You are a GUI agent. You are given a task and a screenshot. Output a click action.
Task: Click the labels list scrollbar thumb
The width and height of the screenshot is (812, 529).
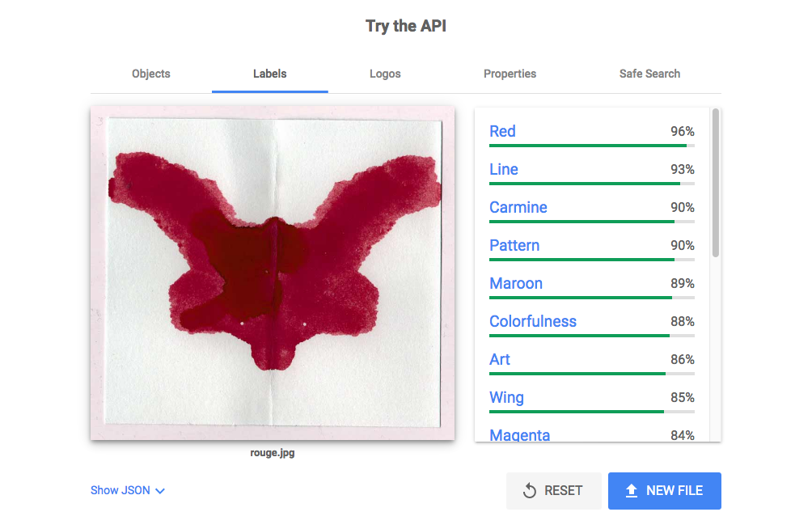point(716,184)
